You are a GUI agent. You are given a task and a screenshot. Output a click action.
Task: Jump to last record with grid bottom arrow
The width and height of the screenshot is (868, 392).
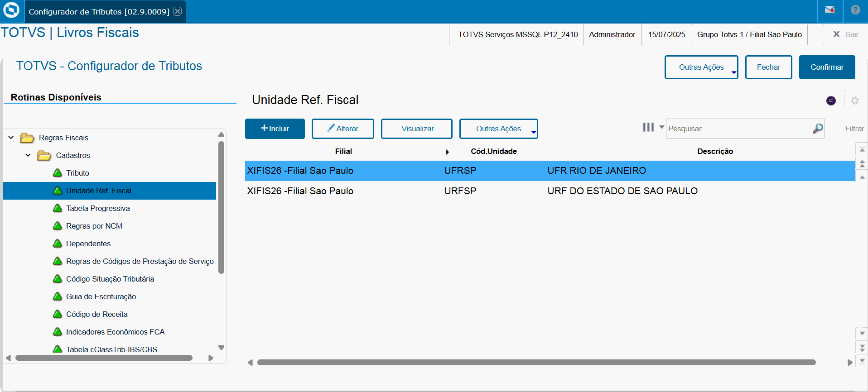pos(862,360)
